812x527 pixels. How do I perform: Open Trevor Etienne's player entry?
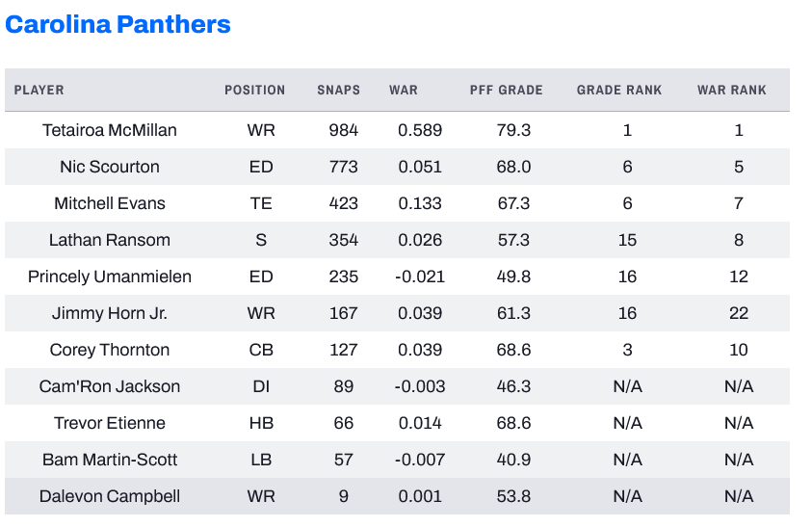110,423
